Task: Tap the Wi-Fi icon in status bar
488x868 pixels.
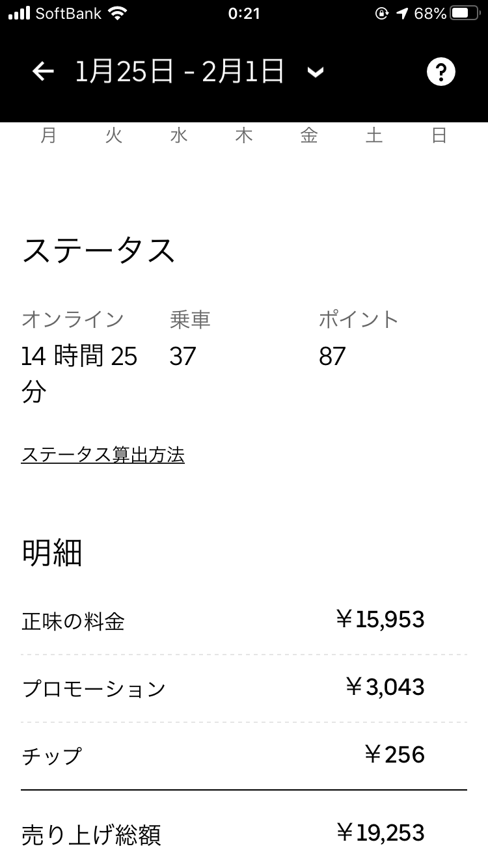Action: [x=118, y=14]
